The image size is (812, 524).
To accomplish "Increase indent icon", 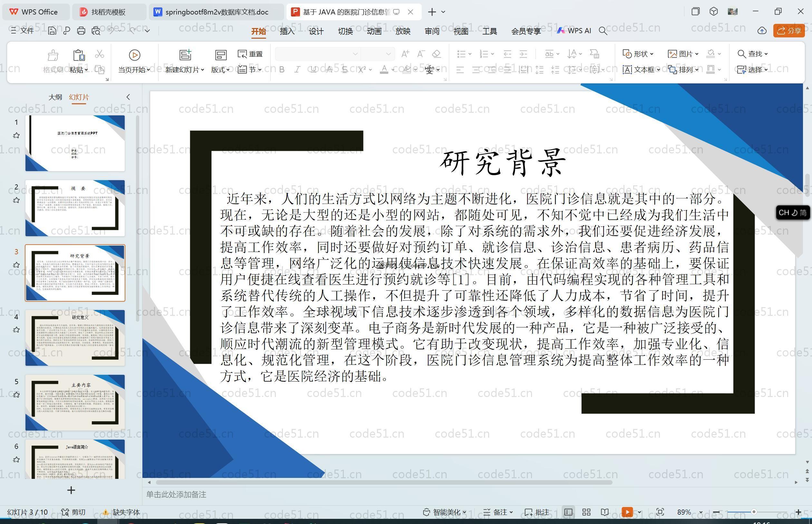I will point(523,54).
